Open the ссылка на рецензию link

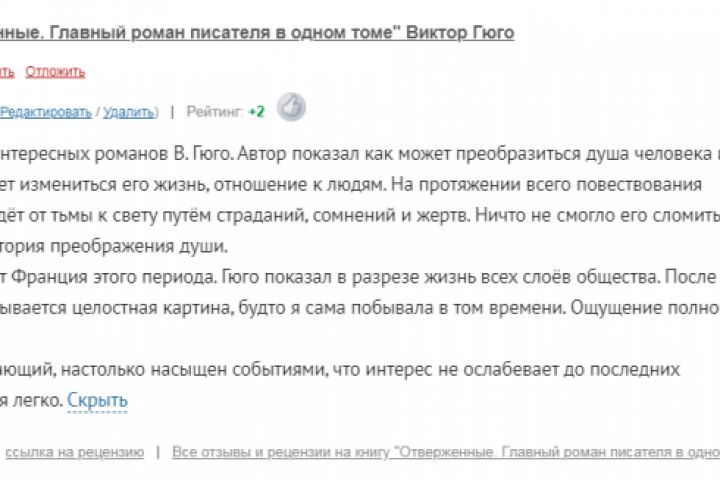tap(75, 452)
